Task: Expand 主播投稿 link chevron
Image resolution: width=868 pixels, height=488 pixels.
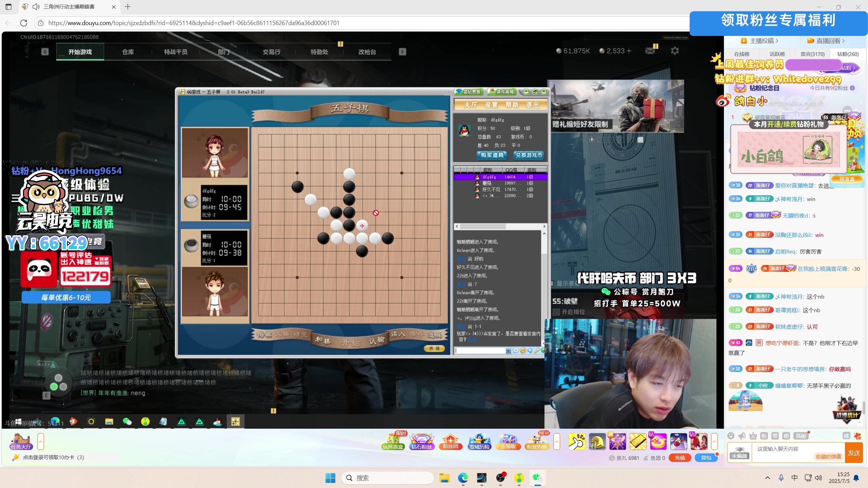Action: [x=777, y=41]
